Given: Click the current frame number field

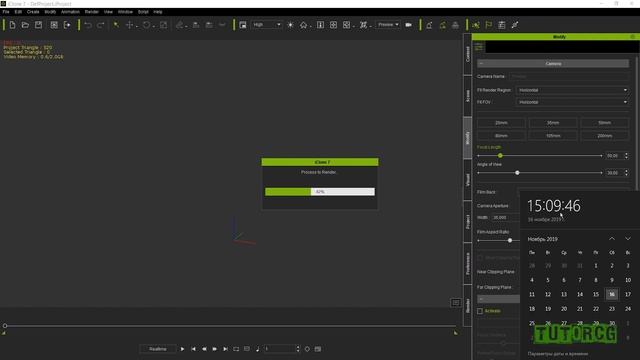Looking at the screenshot, I should point(279,349).
